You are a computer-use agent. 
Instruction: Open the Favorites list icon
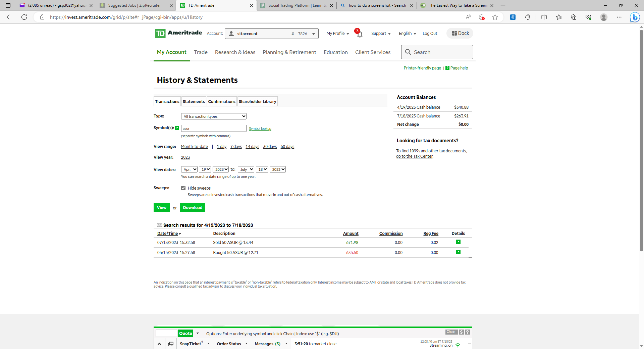pos(559,17)
